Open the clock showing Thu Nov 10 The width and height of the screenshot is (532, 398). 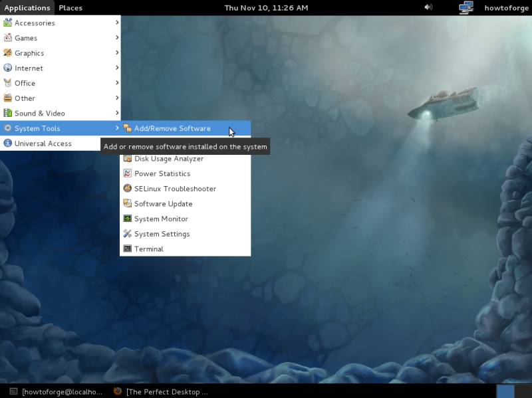pyautogui.click(x=267, y=8)
